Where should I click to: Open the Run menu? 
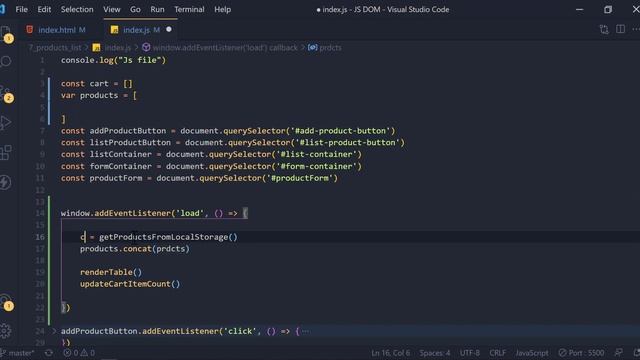[157, 9]
